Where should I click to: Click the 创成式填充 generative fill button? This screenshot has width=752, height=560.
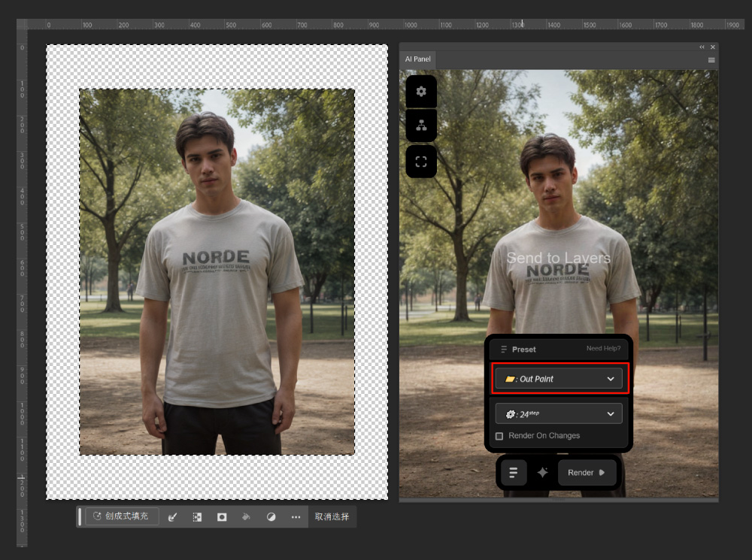pyautogui.click(x=122, y=516)
